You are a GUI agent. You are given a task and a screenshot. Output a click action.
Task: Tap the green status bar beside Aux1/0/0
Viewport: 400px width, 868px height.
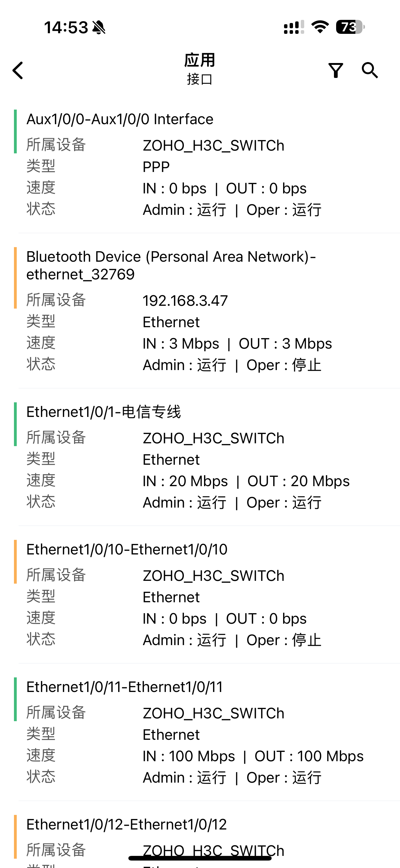[x=15, y=131]
